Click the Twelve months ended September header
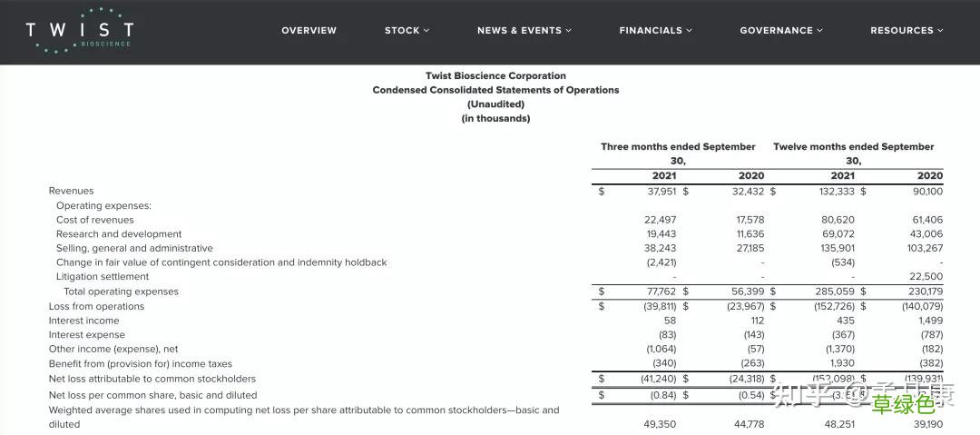The width and height of the screenshot is (980, 435). tap(853, 147)
